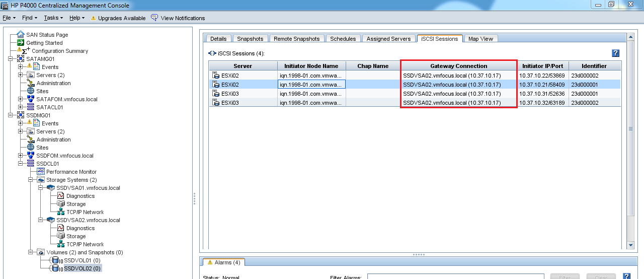Click the blue help question mark icon
The image size is (644, 279).
coord(615,53)
